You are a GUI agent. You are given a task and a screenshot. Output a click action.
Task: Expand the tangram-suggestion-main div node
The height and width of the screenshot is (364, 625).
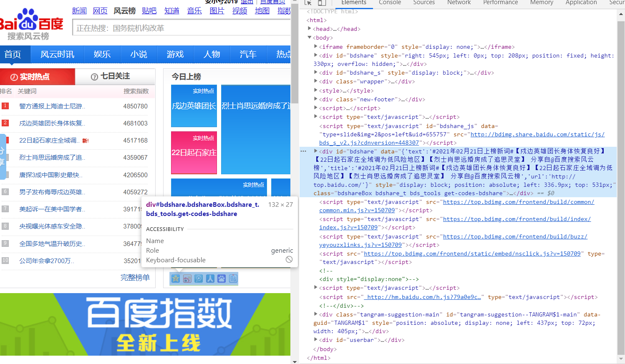[316, 314]
